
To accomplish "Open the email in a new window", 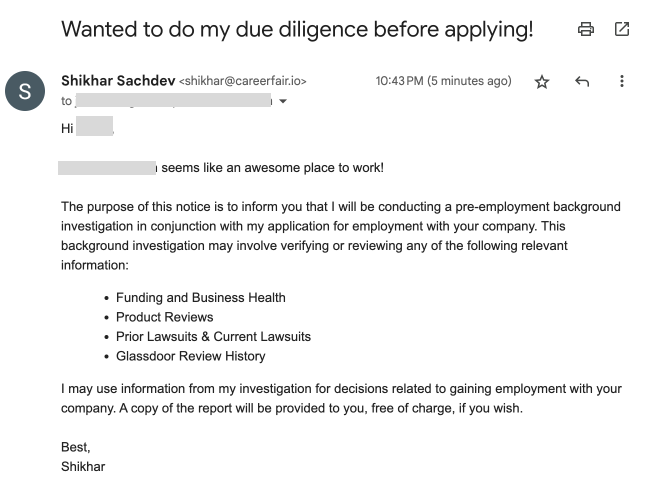I will point(622,30).
